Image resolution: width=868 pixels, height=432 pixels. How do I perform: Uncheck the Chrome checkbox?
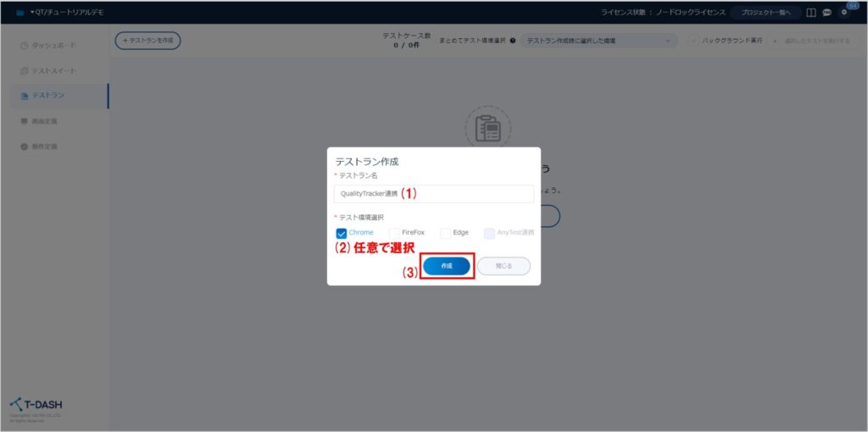coord(342,233)
